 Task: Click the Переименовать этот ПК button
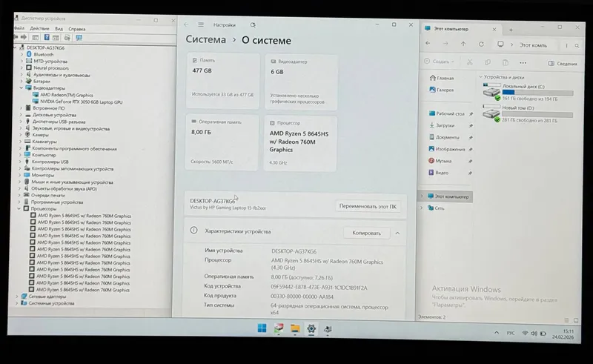[368, 207]
